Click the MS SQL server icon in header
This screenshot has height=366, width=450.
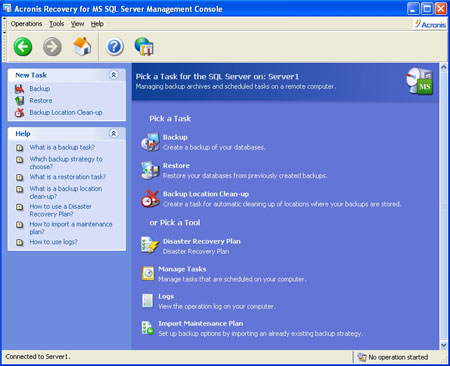(x=419, y=81)
